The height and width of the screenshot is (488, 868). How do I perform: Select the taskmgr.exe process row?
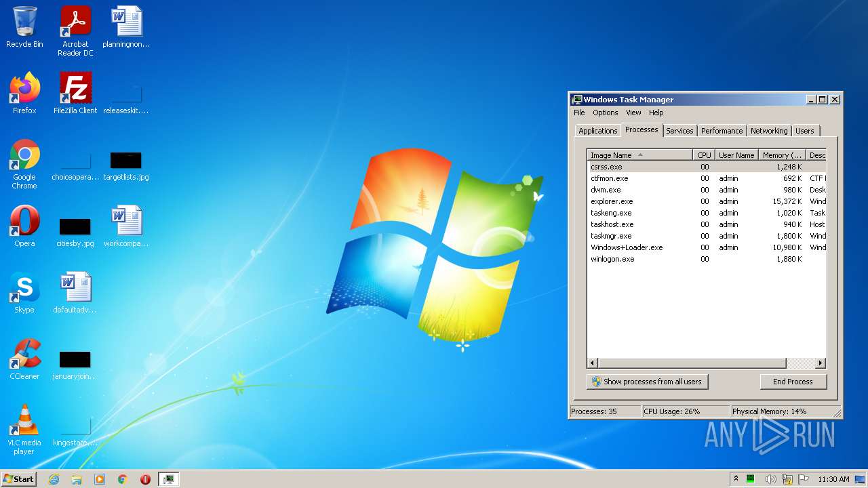tap(707, 236)
